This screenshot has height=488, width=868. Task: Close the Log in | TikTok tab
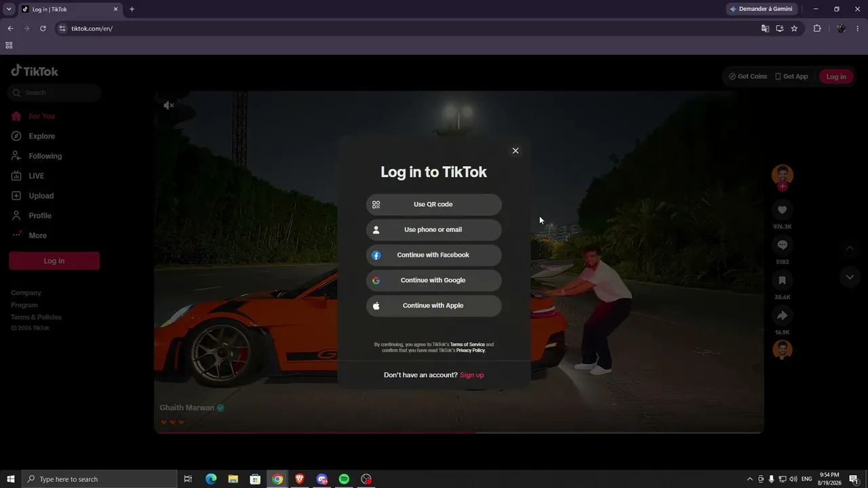pyautogui.click(x=115, y=9)
